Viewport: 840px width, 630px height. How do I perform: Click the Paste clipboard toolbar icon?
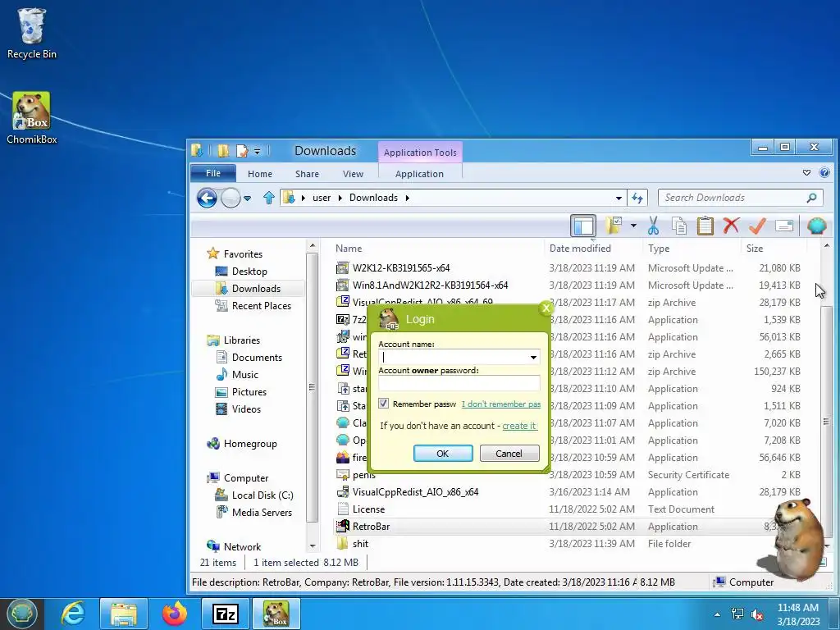coord(705,226)
